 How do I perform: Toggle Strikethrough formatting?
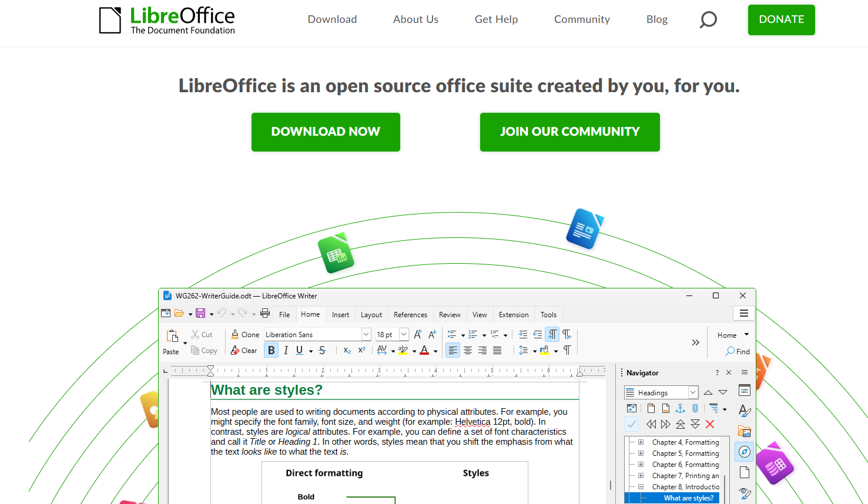[x=322, y=350]
